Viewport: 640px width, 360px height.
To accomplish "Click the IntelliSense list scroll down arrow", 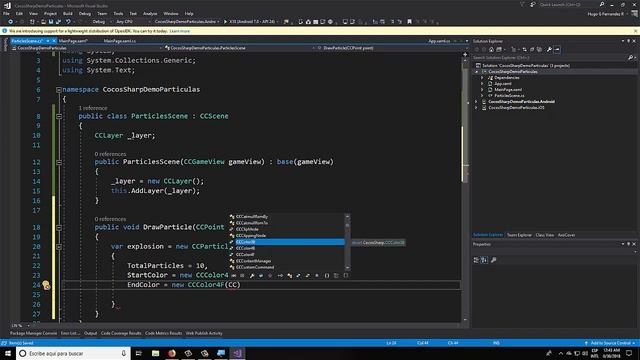I will [347, 268].
